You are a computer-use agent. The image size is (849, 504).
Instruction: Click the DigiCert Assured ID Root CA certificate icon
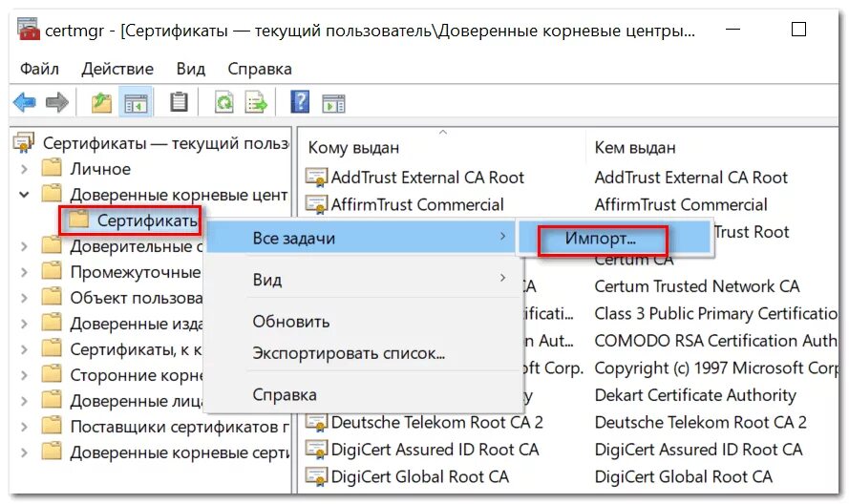point(316,450)
